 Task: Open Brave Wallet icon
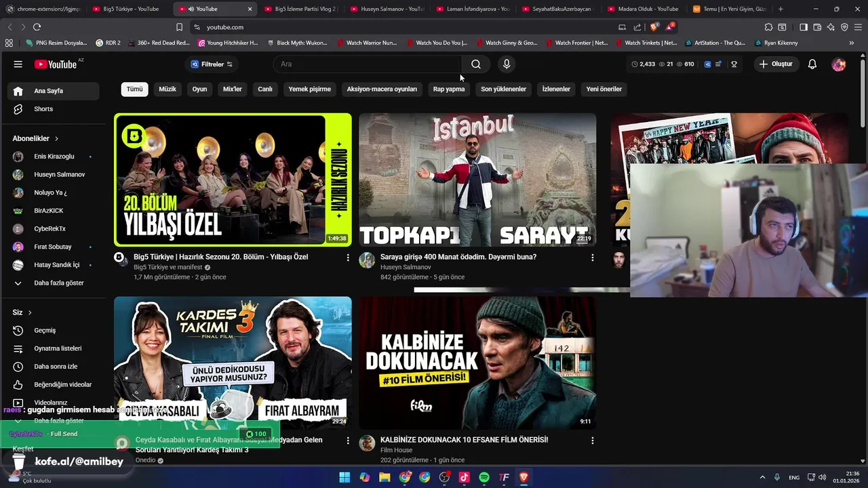click(817, 27)
